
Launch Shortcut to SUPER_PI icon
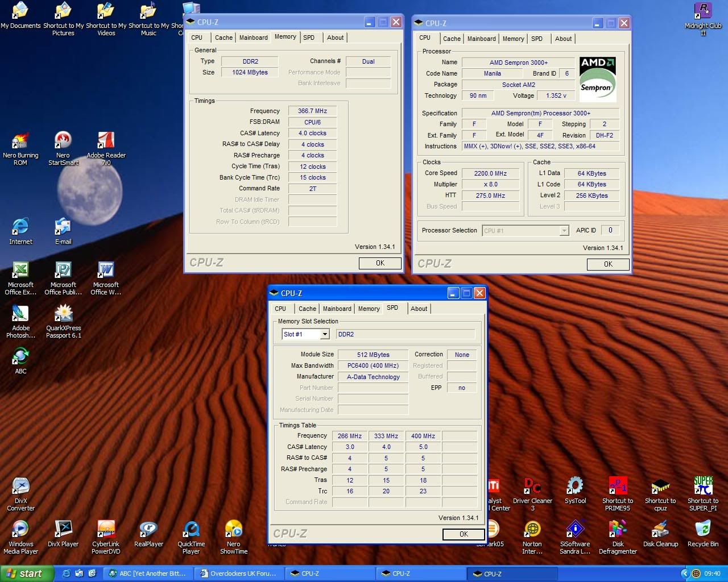(703, 494)
